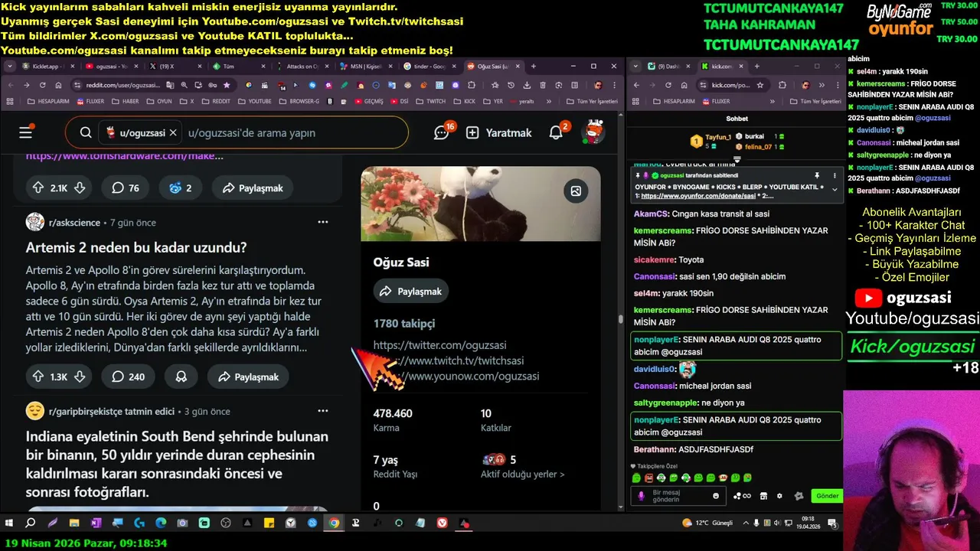Image resolution: width=980 pixels, height=551 pixels.
Task: Open pinned message three-dot options
Action: point(835,175)
